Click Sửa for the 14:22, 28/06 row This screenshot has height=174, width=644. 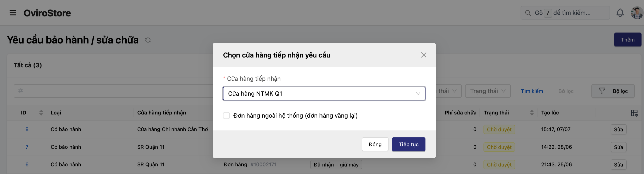tap(618, 147)
